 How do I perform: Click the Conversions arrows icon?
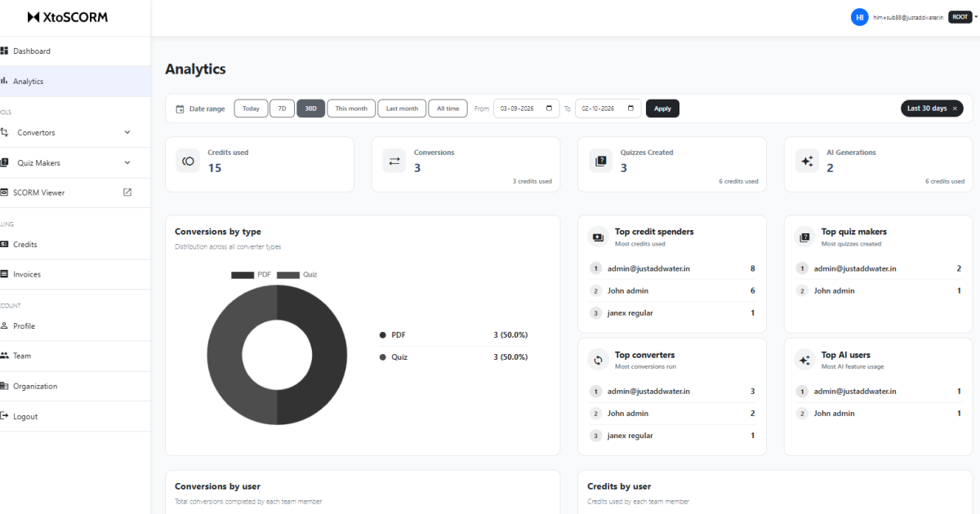(394, 161)
